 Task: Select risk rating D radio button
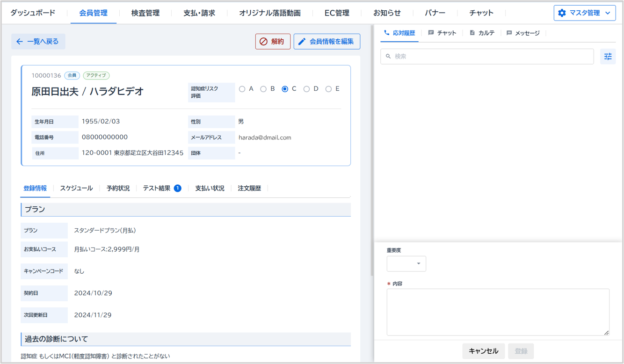[306, 89]
